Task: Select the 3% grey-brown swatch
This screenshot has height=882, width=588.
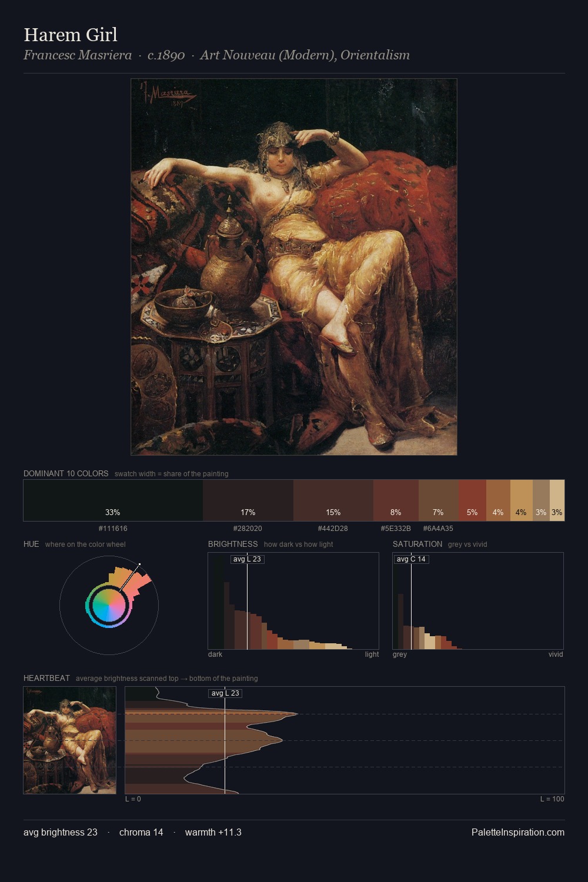Action: click(541, 500)
